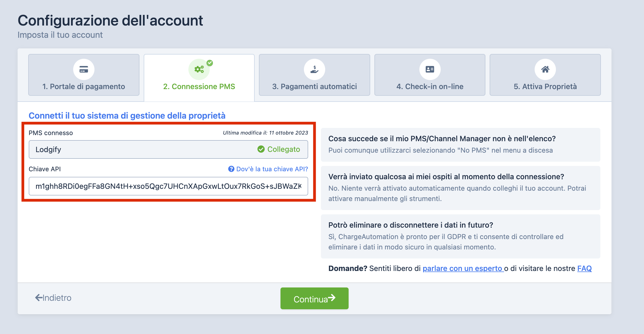Image resolution: width=644 pixels, height=334 pixels.
Task: Click the hand-with-dollar Pagamenti automatici icon
Action: pyautogui.click(x=314, y=69)
